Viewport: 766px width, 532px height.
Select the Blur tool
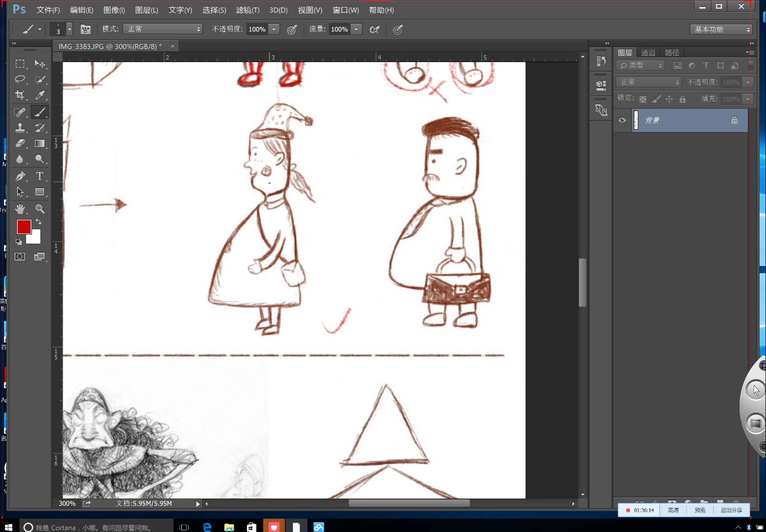coord(20,159)
